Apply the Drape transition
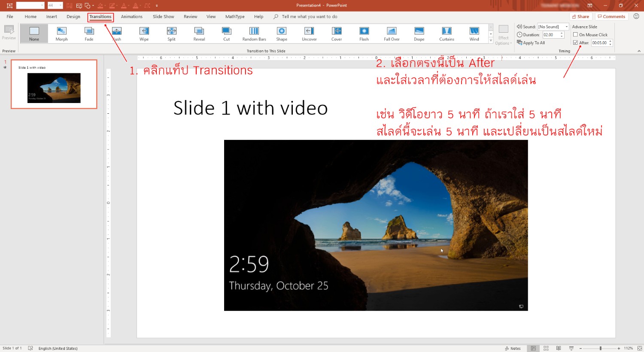Viewport: 644px width, 352px height. click(x=419, y=33)
